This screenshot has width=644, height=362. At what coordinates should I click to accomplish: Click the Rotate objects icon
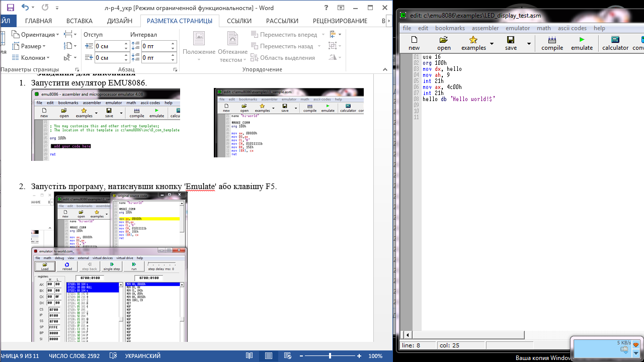click(x=335, y=57)
